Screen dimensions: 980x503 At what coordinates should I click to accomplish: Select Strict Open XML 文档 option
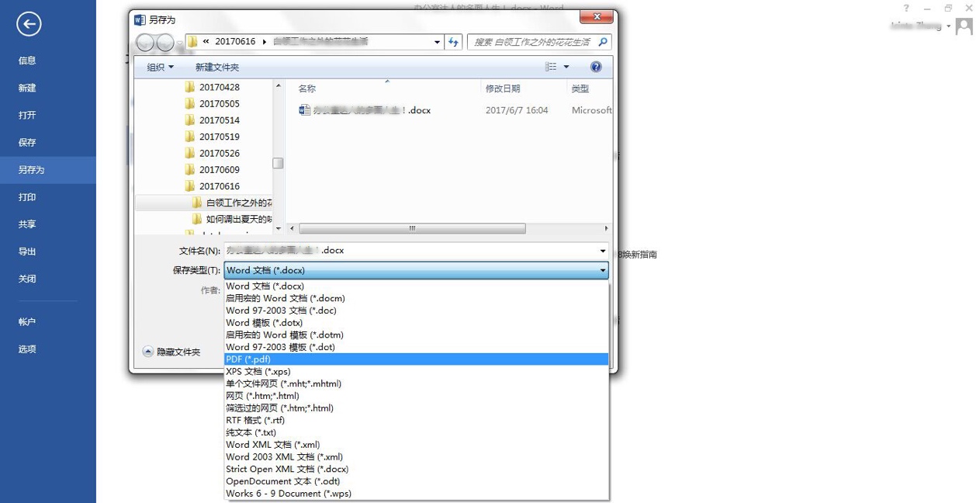click(416, 469)
